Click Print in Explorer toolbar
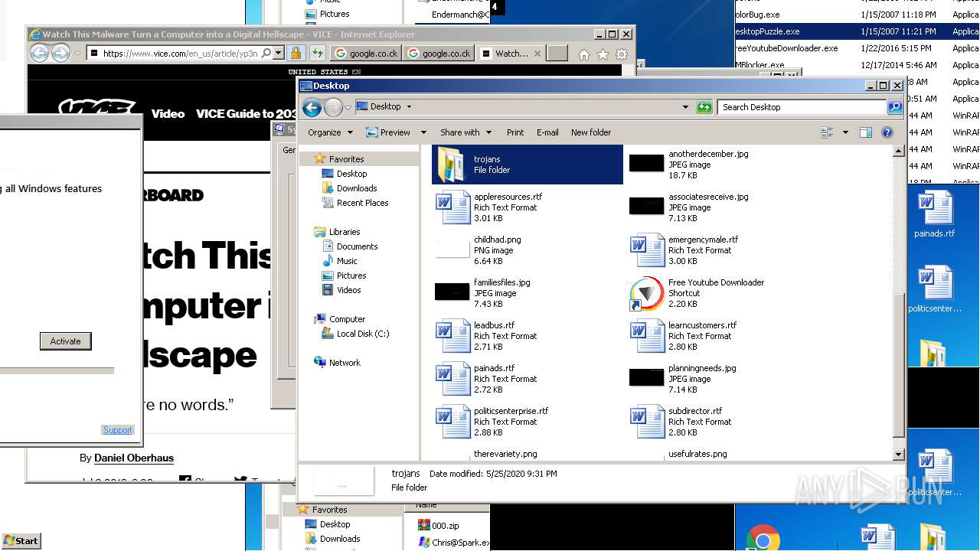 (x=515, y=132)
